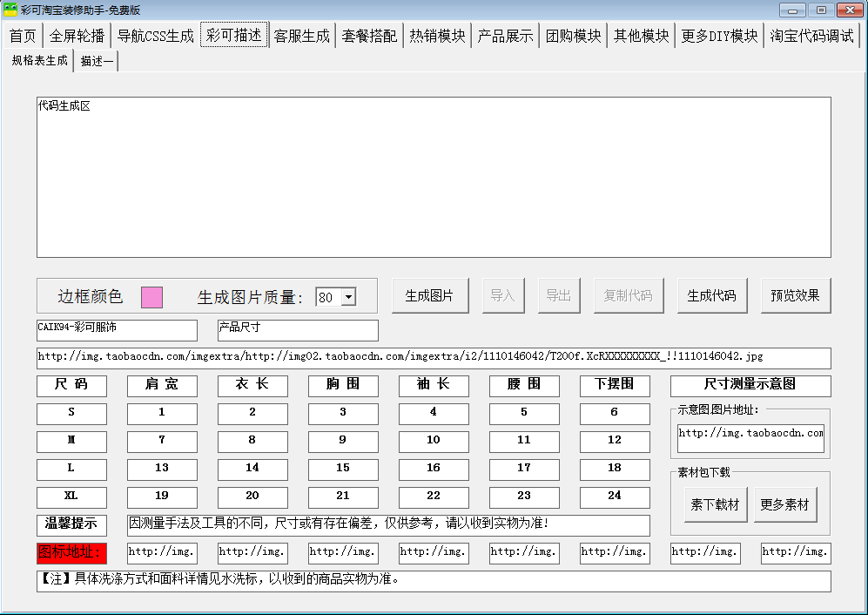The height and width of the screenshot is (615, 868).
Task: Switch to the 全屏轮播 tab
Action: 77,36
